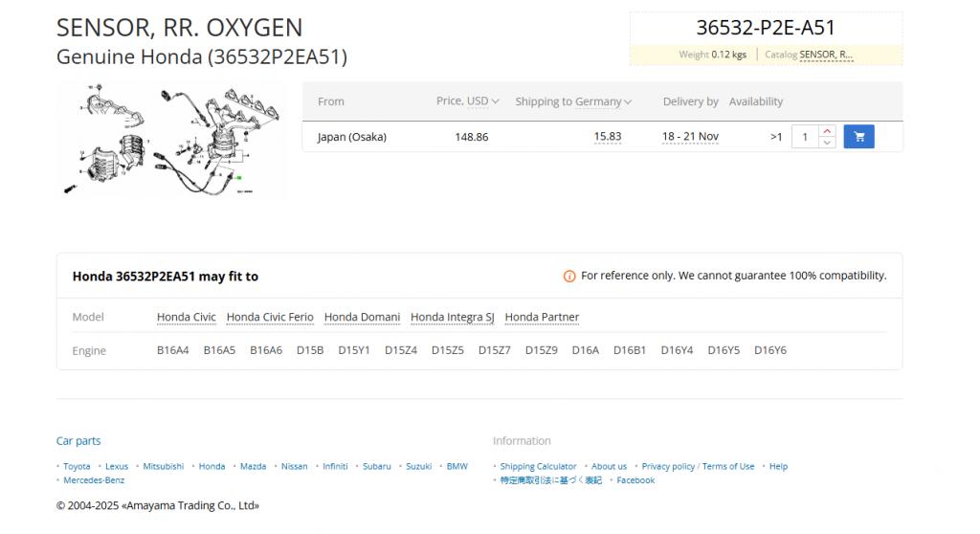Go to Mercedes-Benz car parts
The image size is (980, 534).
94,480
